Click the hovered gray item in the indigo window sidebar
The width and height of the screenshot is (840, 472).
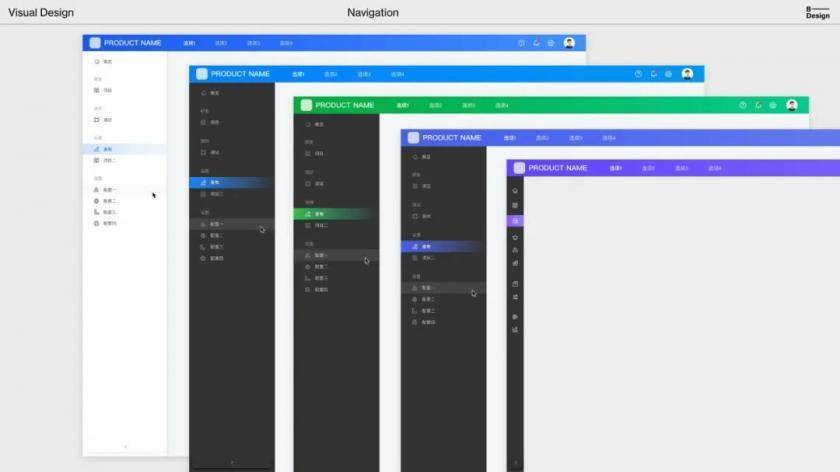444,288
